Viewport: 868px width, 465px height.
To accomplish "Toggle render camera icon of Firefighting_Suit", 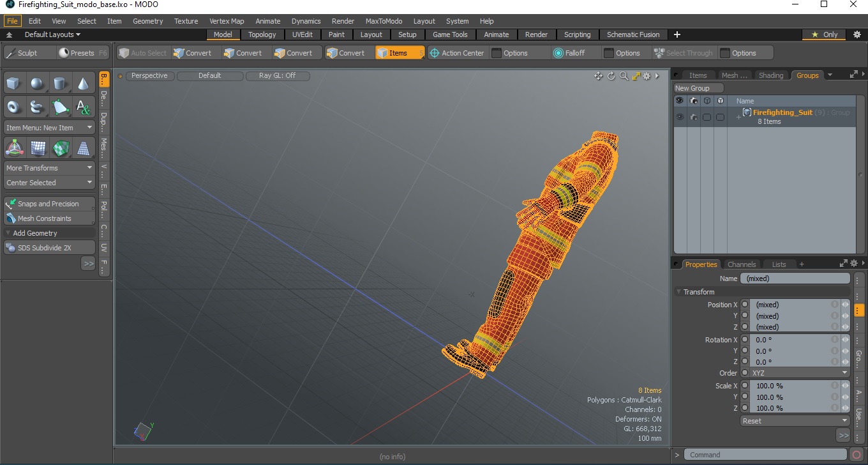I will coord(693,117).
